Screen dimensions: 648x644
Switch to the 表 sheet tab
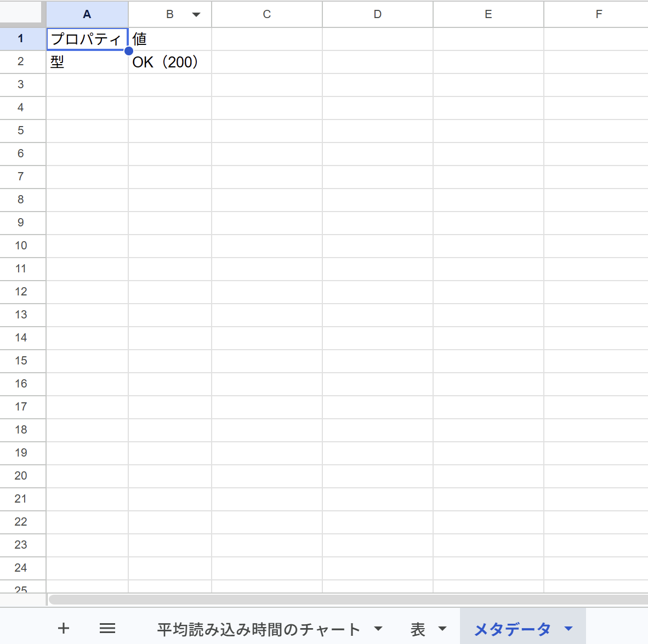418,629
